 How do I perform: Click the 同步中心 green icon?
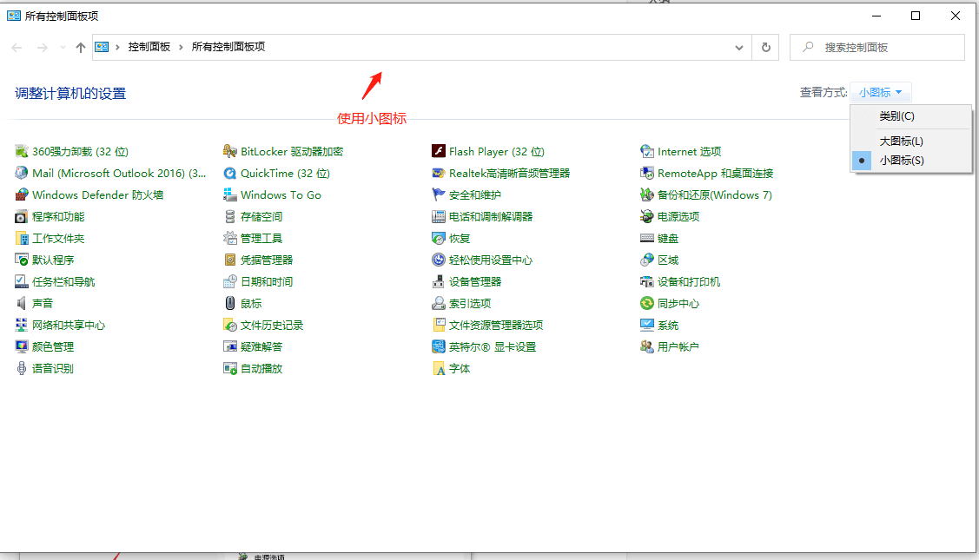(x=647, y=303)
